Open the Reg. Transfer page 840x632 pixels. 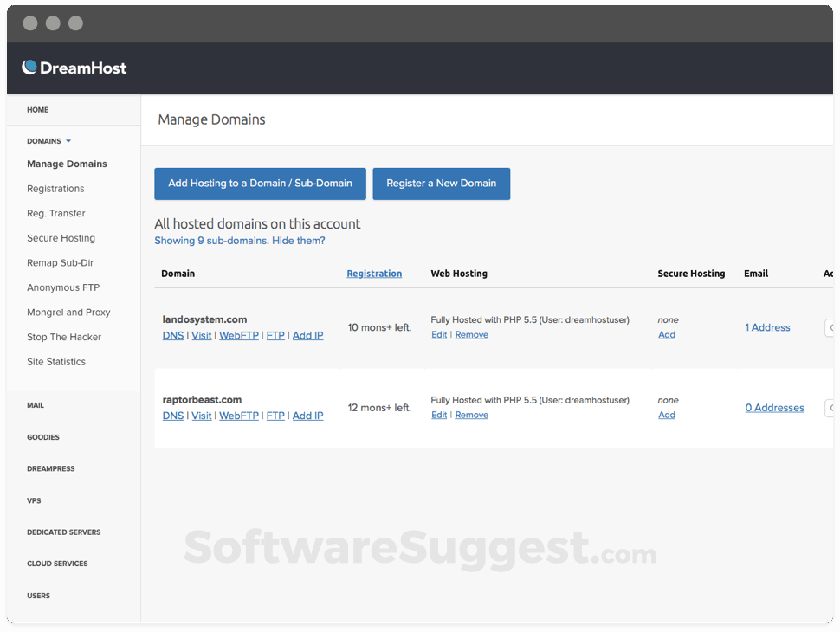tap(55, 213)
